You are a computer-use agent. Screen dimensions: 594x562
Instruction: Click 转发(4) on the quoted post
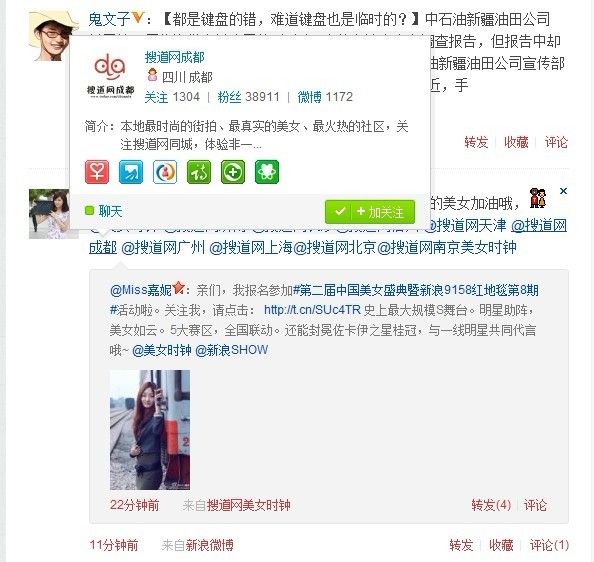pos(491,505)
